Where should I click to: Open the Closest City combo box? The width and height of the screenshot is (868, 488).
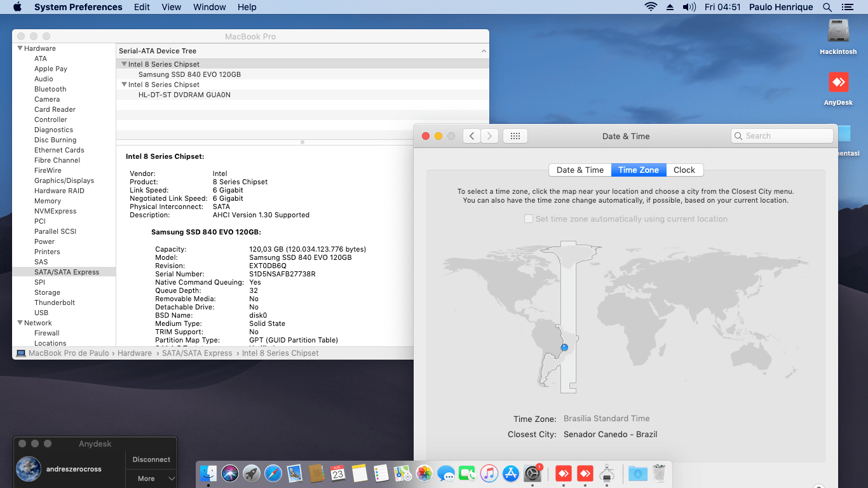(610, 435)
